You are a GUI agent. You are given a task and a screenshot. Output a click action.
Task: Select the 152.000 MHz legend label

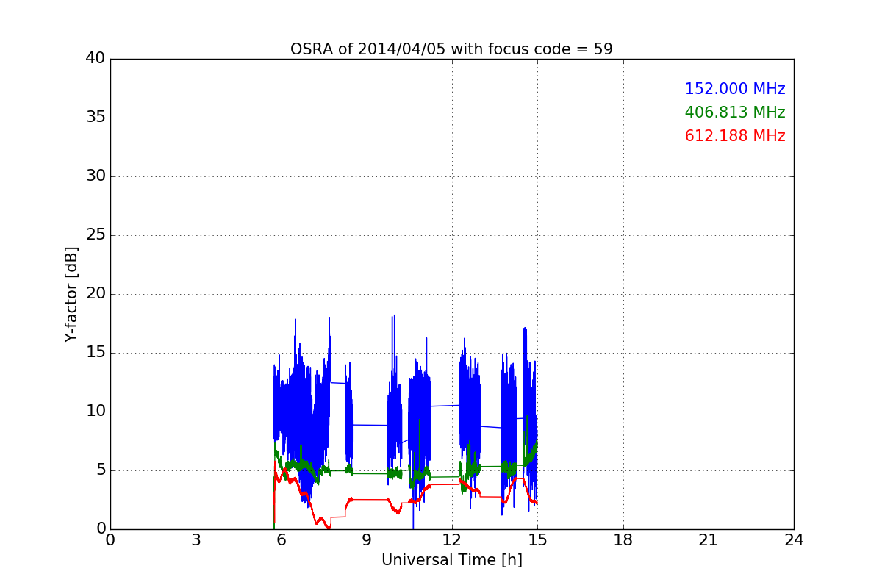coord(735,89)
